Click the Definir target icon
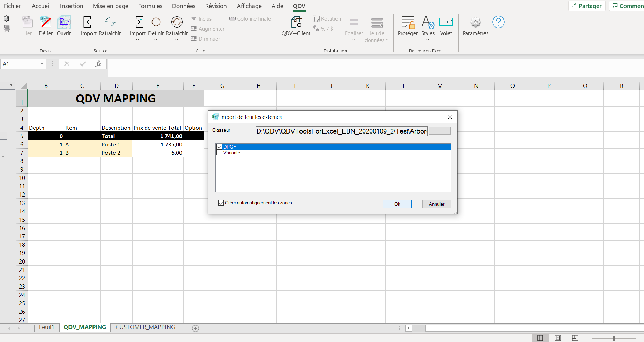 tap(156, 22)
